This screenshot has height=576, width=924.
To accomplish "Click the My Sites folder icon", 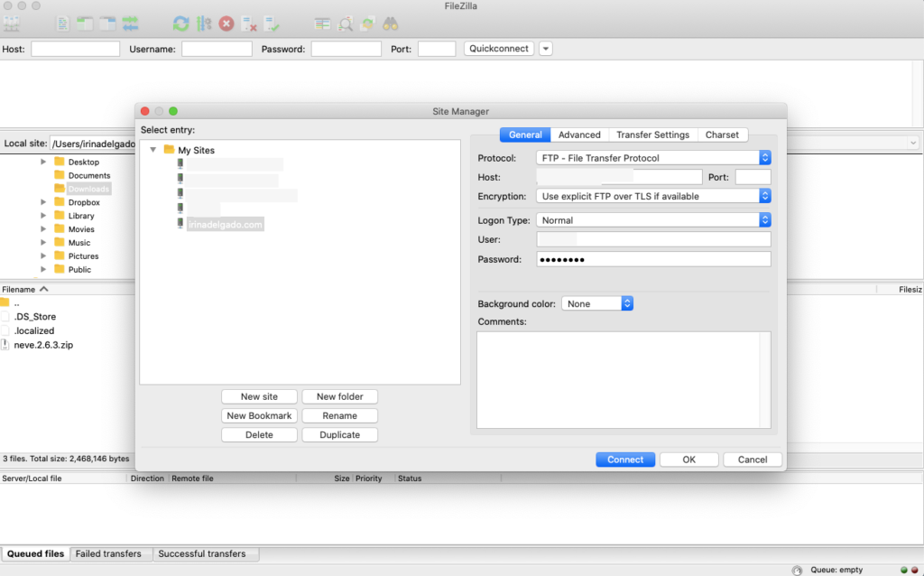I will coord(169,149).
